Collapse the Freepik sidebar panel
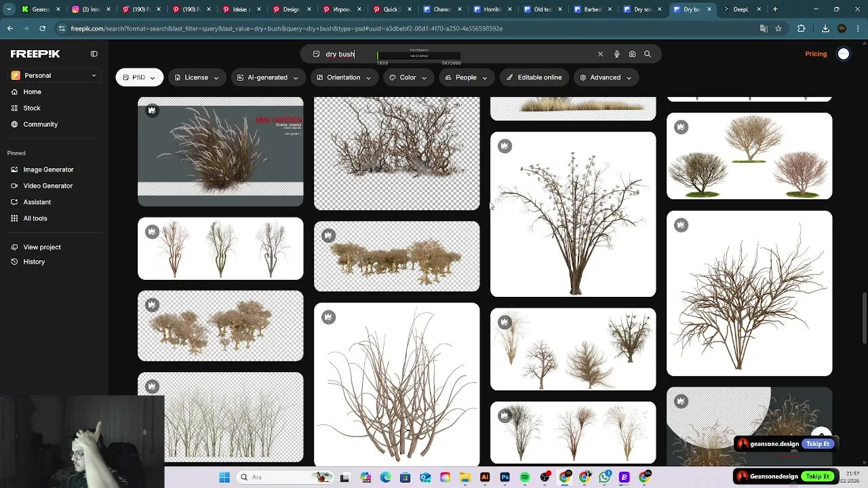Image resolution: width=868 pixels, height=488 pixels. (94, 54)
